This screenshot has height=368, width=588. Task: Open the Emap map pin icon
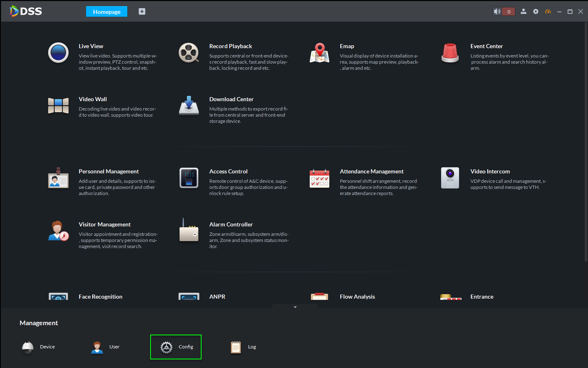(320, 53)
